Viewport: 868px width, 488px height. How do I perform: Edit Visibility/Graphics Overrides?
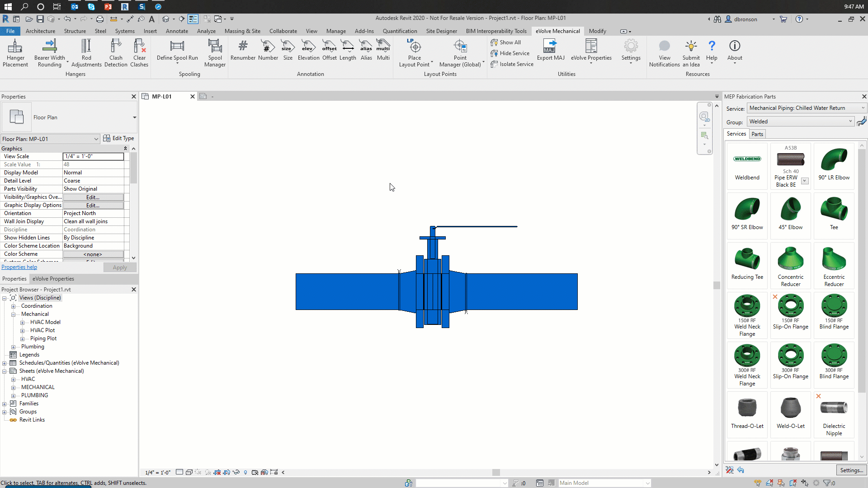tap(93, 197)
